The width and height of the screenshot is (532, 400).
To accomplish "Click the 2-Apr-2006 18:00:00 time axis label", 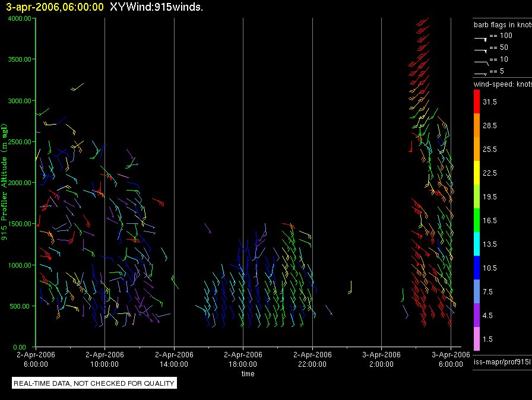I will (243, 360).
